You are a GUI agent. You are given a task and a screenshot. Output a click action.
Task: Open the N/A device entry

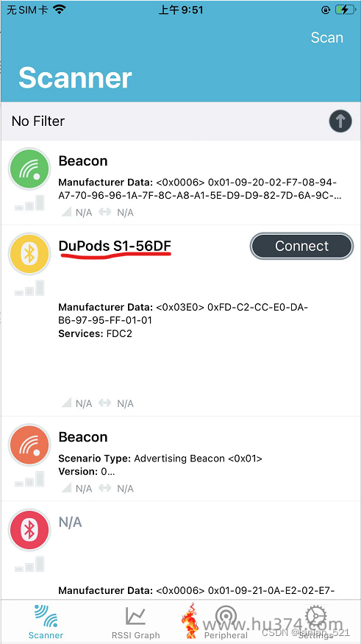click(x=181, y=551)
